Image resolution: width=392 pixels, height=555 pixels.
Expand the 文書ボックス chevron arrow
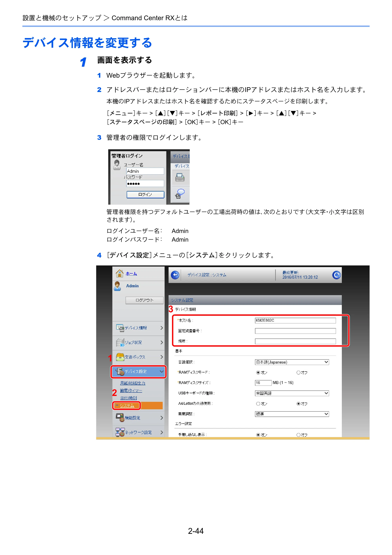tap(162, 357)
